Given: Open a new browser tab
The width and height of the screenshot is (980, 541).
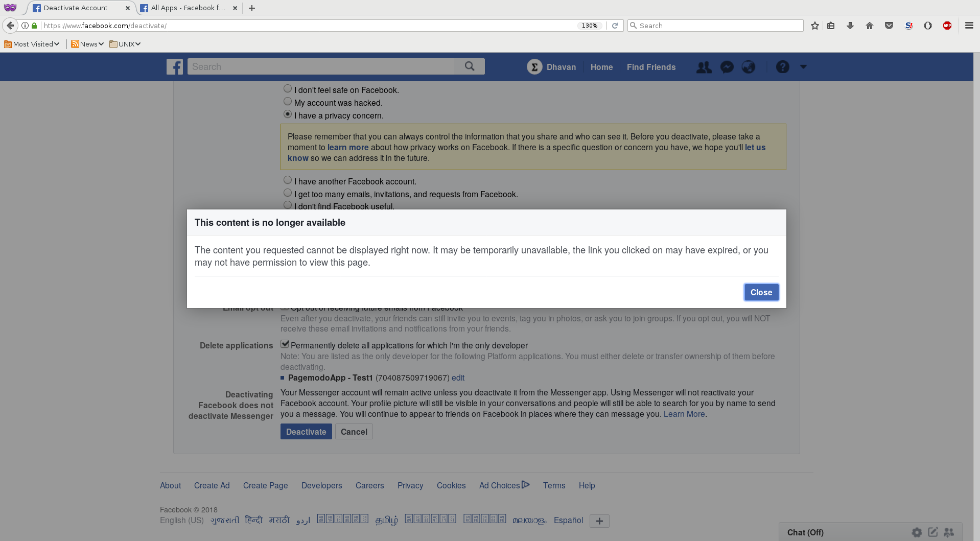Looking at the screenshot, I should coord(252,8).
